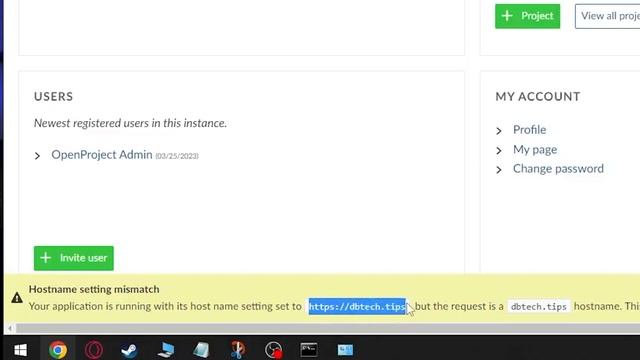The width and height of the screenshot is (640, 360).
Task: Click the chevron beside OpenProject Admin
Action: tap(38, 156)
